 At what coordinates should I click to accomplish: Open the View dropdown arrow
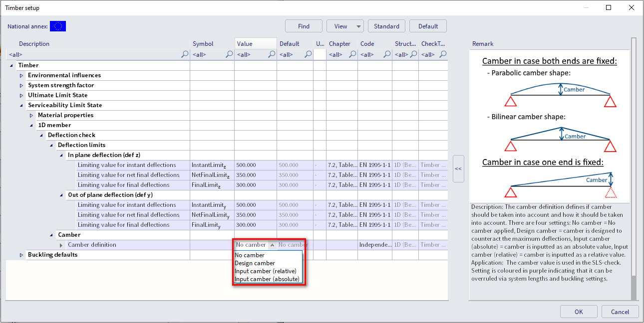pos(358,26)
